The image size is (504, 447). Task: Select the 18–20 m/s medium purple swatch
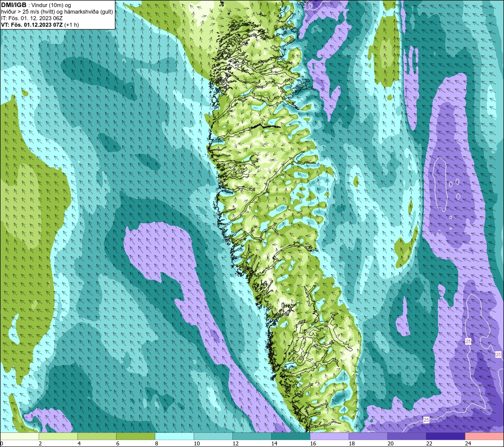click(368, 436)
